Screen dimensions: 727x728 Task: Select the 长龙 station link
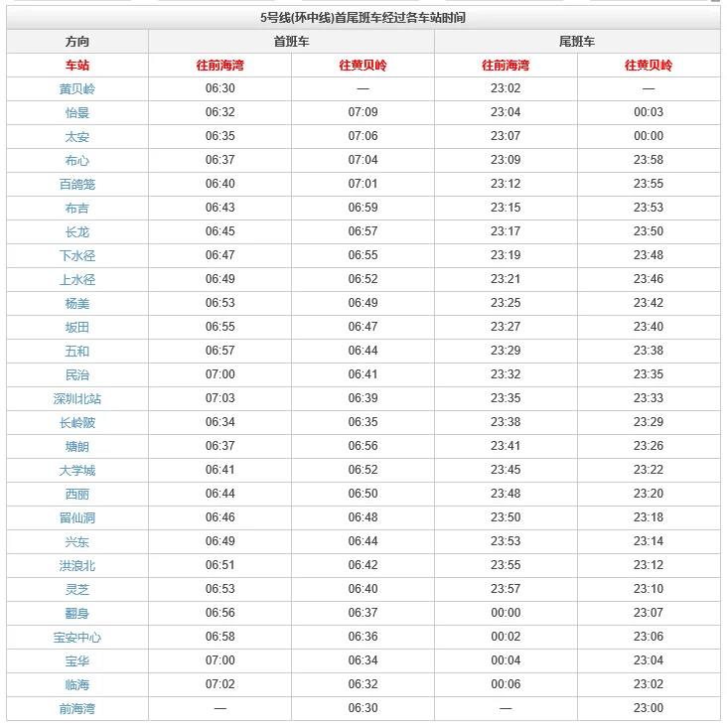point(77,232)
